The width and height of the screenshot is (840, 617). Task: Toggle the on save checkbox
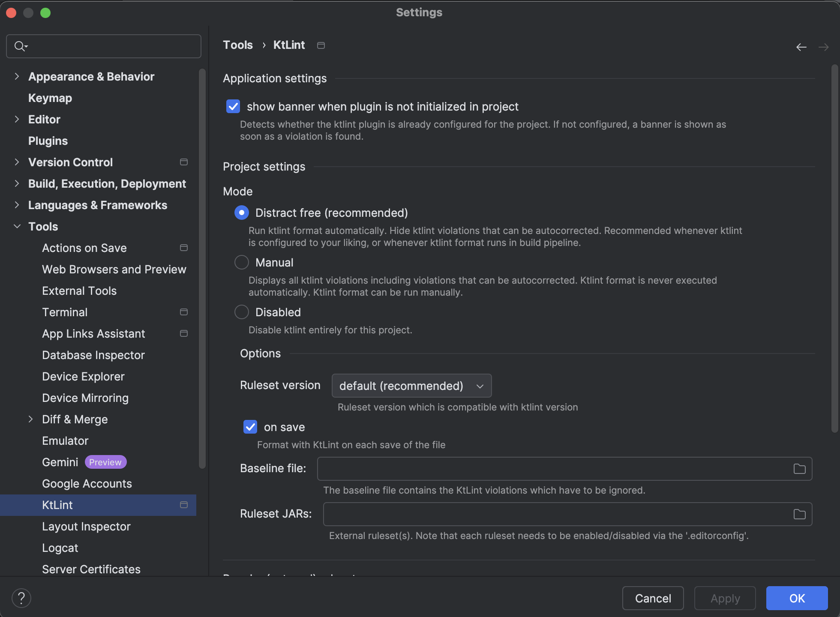(x=250, y=427)
